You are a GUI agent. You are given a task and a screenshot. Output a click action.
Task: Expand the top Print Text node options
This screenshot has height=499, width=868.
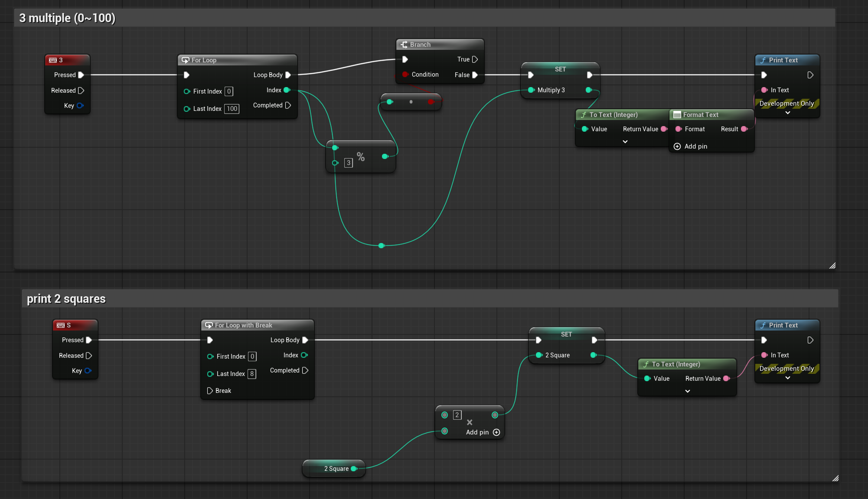point(788,113)
